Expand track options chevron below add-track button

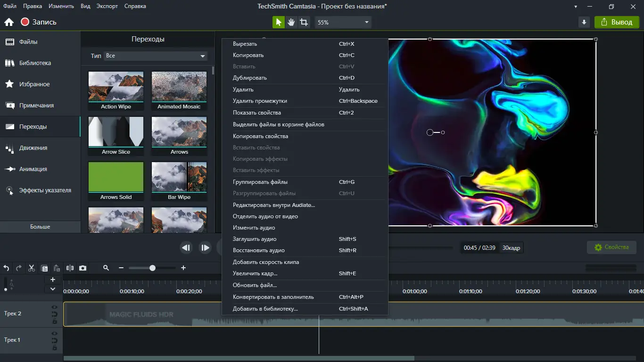(x=53, y=289)
